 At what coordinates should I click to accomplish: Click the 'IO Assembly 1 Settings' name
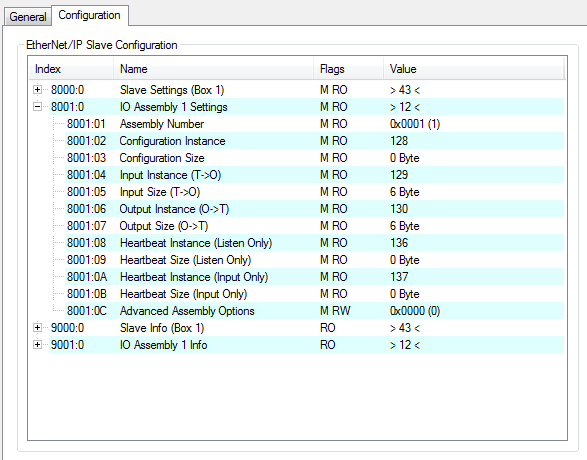pyautogui.click(x=173, y=107)
